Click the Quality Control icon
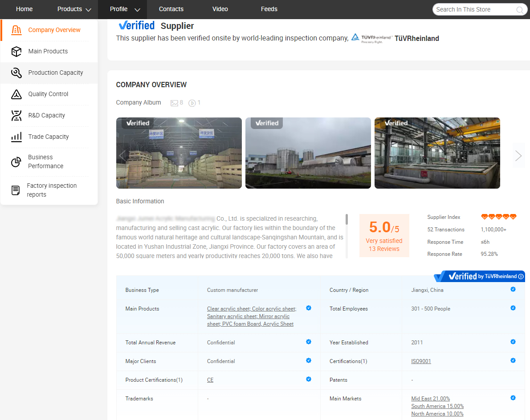The width and height of the screenshot is (530, 420). 16,94
